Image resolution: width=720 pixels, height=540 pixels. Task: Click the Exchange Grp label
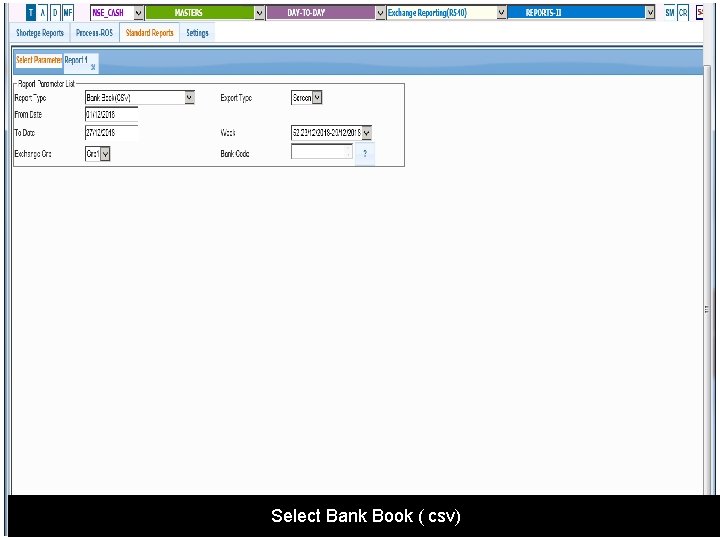(x=33, y=154)
